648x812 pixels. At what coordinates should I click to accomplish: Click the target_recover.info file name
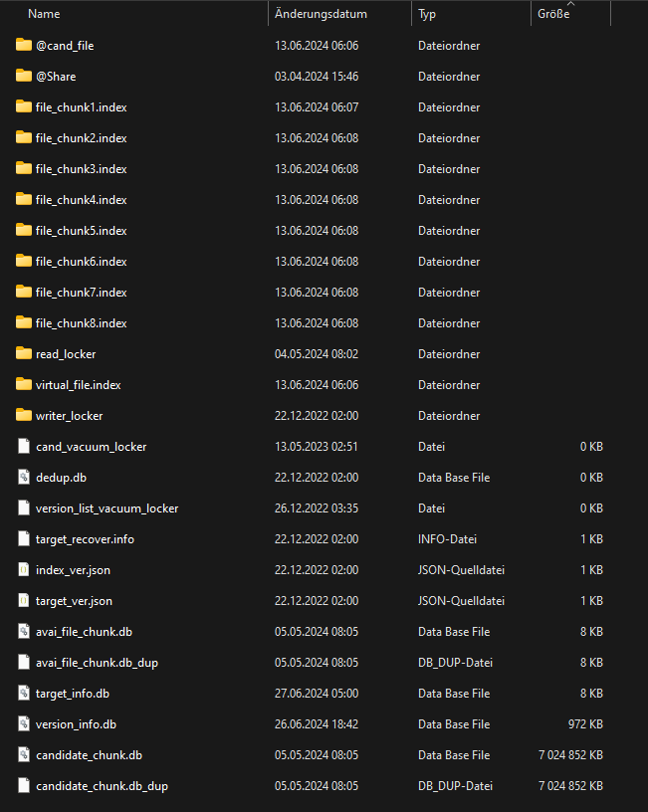(x=85, y=539)
